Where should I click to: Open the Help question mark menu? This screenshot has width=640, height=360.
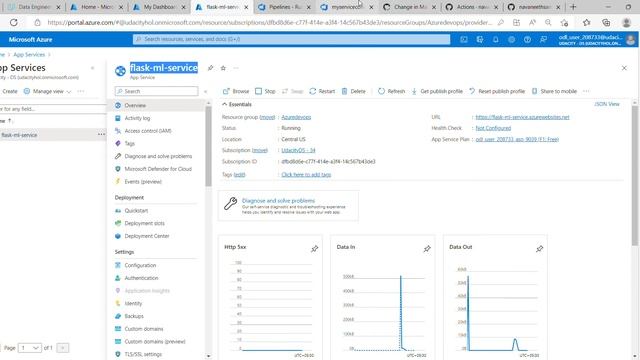pyautogui.click(x=527, y=40)
